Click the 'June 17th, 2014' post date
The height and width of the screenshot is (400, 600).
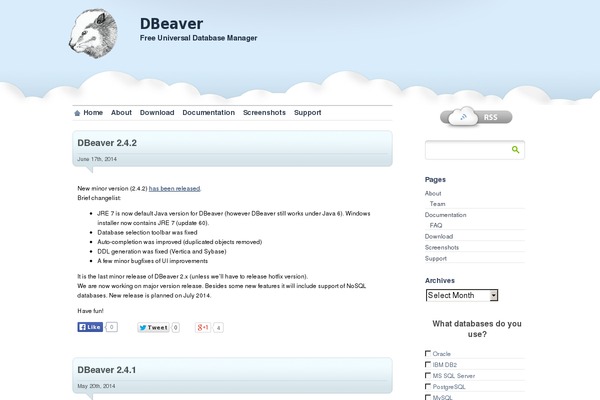coord(97,159)
